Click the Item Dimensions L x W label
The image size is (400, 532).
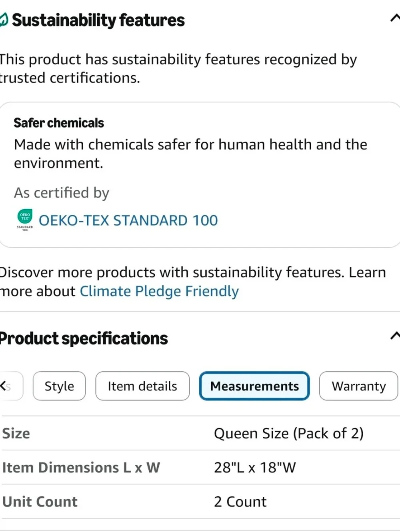(x=81, y=468)
